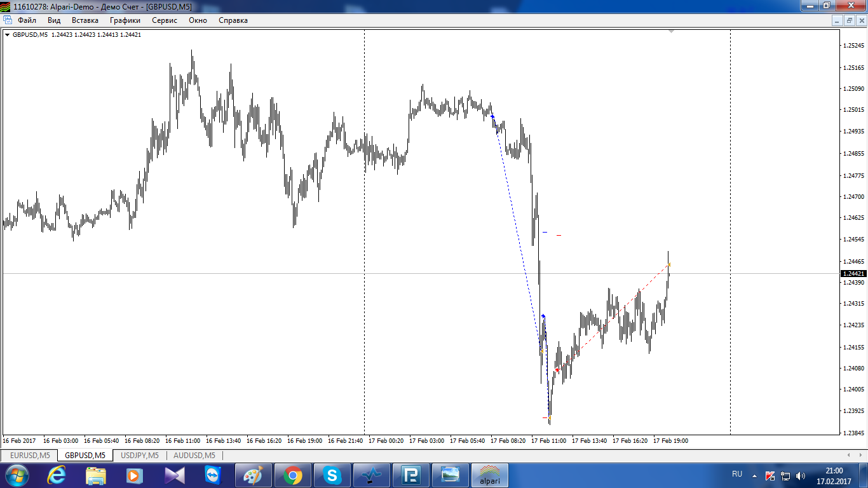Click the chart tabs left scroll arrow
This screenshot has height=488, width=868.
coord(850,455)
